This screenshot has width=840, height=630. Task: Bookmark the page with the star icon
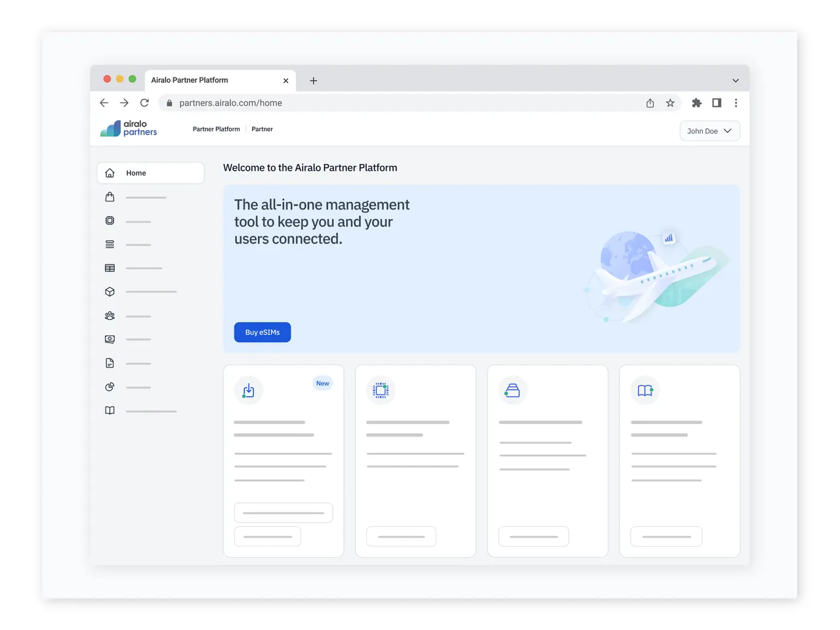[670, 103]
